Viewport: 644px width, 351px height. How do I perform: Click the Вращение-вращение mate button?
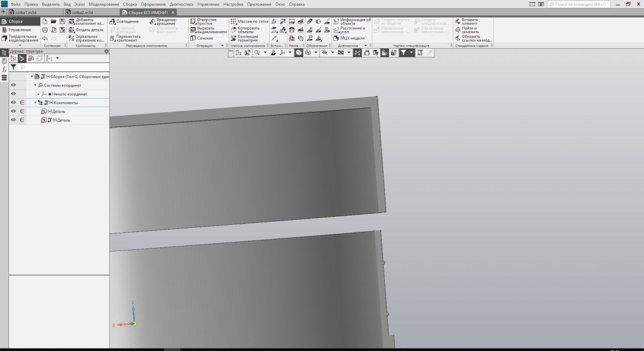point(163,22)
